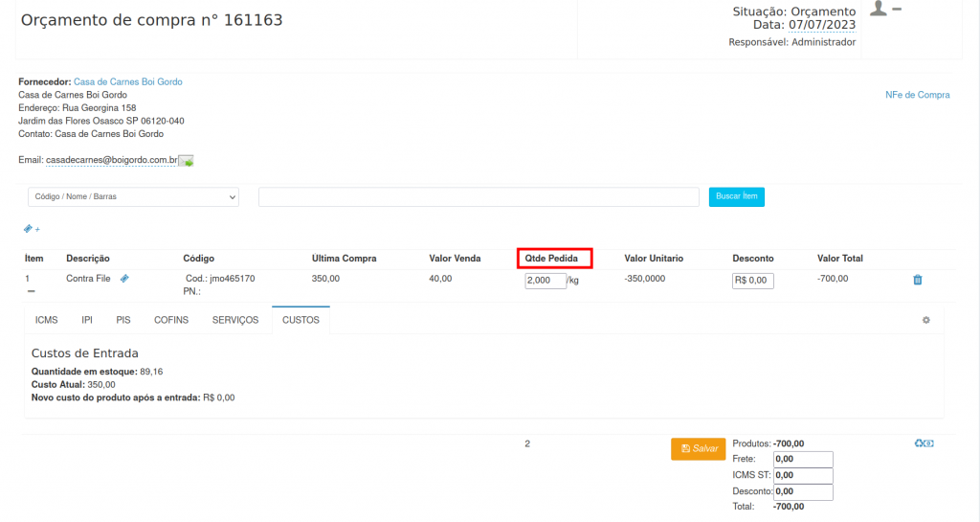Screen dimensions: 980x522
Task: Select the SERVIÇOS tab
Action: tap(235, 320)
